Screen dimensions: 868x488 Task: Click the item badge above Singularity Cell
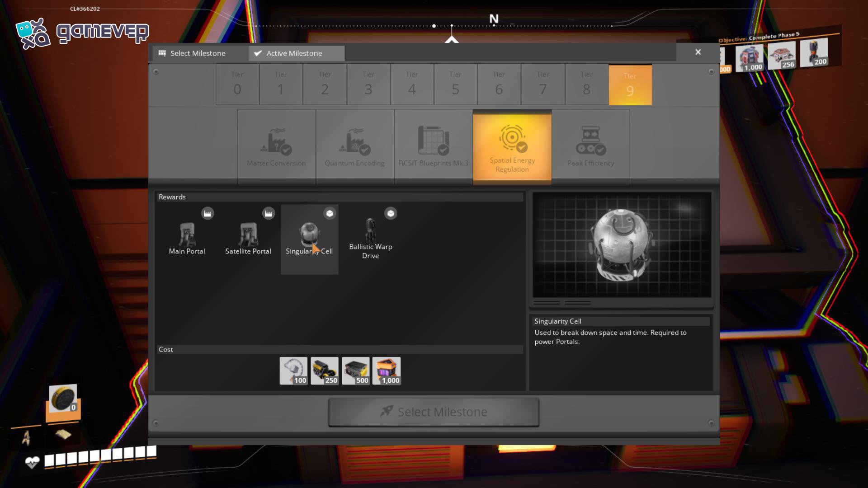tap(330, 213)
